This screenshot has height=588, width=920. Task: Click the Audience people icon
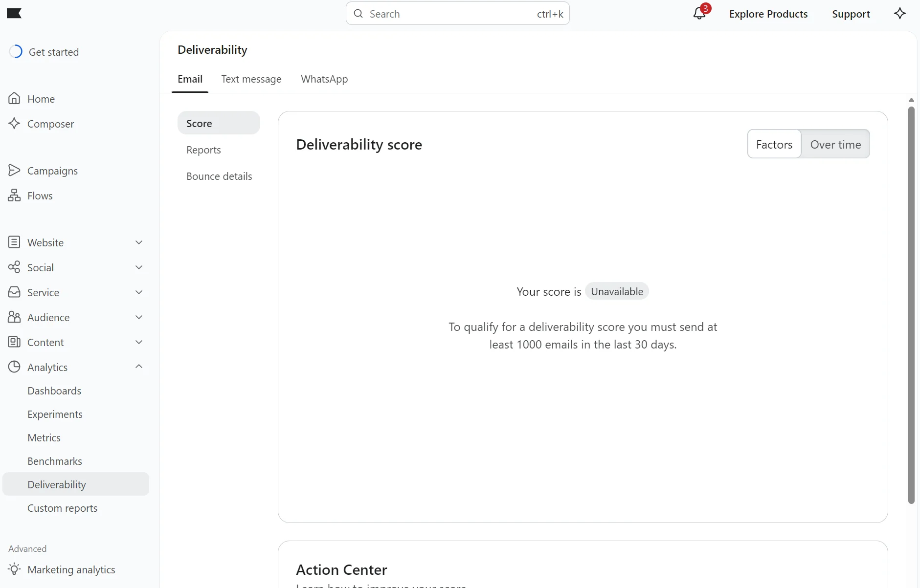tap(14, 317)
